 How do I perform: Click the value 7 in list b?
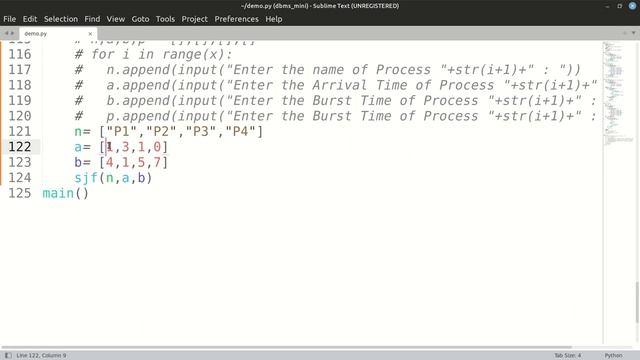pos(157,162)
